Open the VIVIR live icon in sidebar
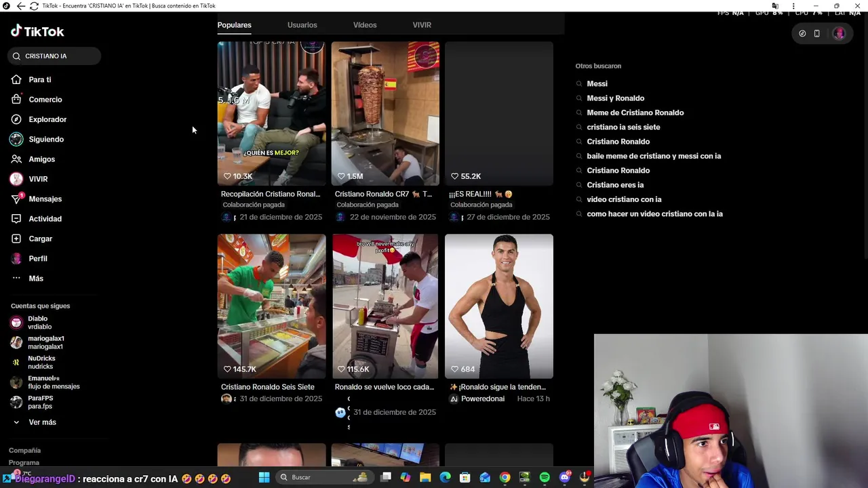The image size is (868, 488). pos(16,179)
